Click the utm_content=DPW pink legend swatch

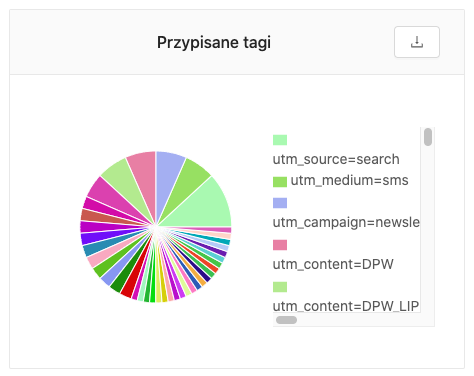[280, 245]
